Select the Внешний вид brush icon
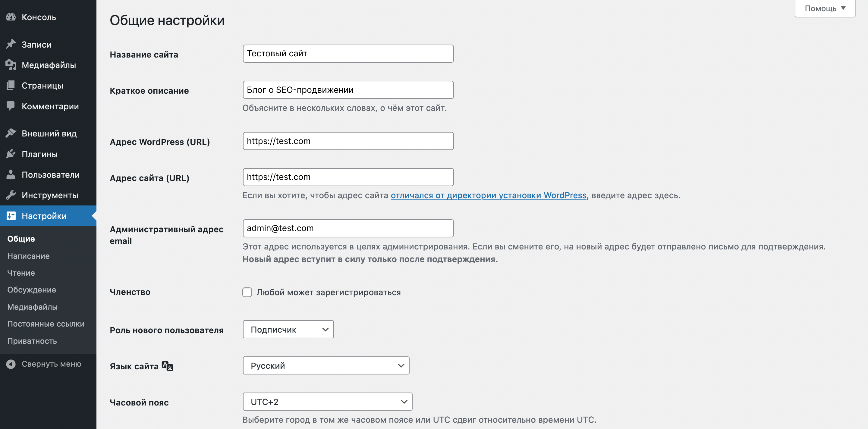Image resolution: width=868 pixels, height=429 pixels. [x=11, y=133]
